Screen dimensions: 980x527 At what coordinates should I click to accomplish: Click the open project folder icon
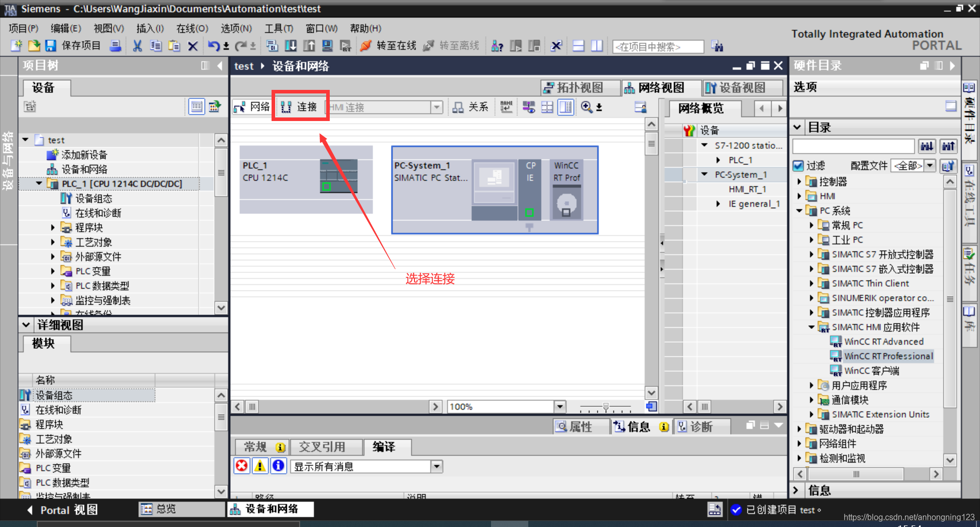(x=34, y=46)
